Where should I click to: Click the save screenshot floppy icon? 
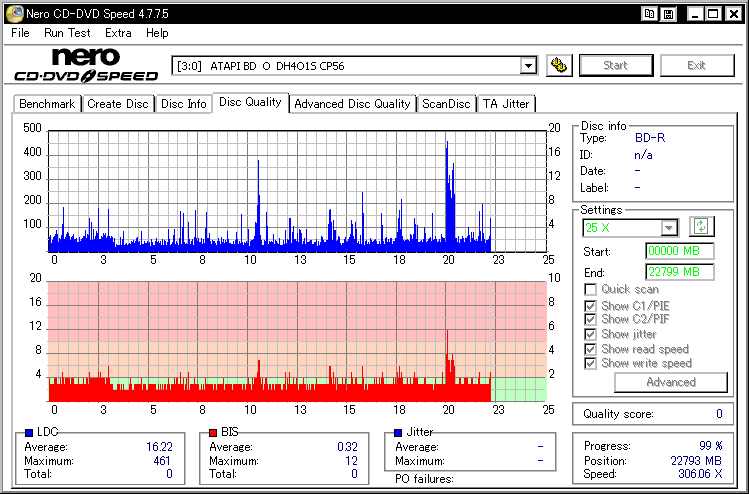coord(668,14)
